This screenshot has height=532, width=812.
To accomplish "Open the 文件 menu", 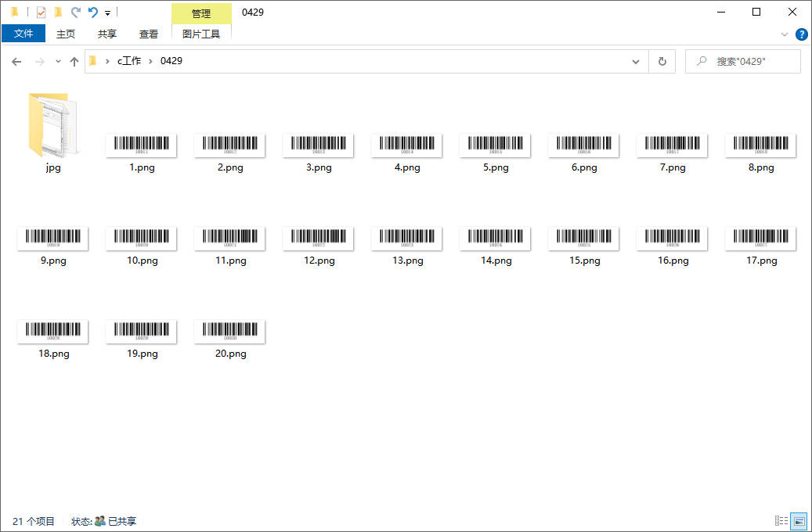I will coord(23,34).
